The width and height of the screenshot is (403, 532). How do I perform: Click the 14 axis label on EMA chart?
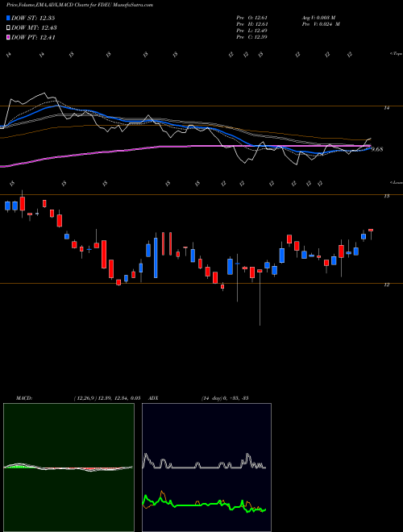click(386, 108)
